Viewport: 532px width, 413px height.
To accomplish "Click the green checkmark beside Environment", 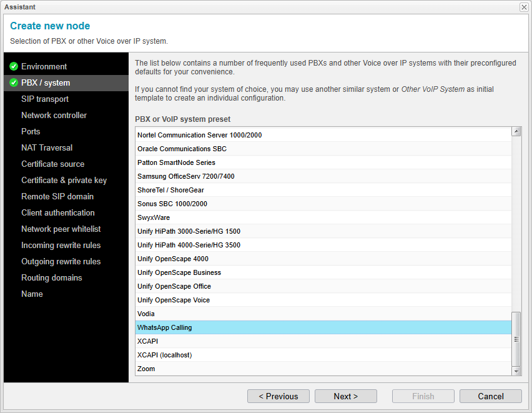I will (14, 66).
